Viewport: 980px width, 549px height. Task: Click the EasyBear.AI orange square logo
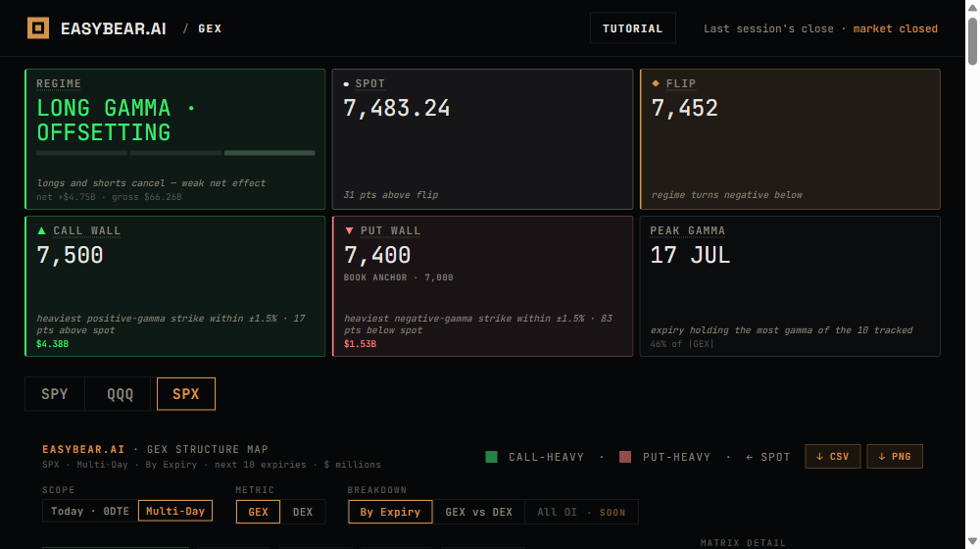tap(38, 28)
